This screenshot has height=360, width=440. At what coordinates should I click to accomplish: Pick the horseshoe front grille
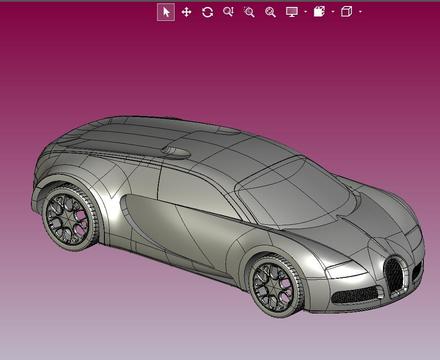click(395, 275)
